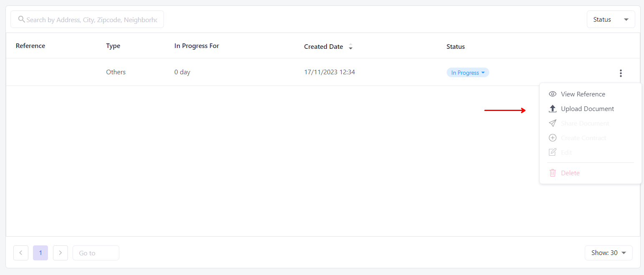Choose Upload Document menu entry
The height and width of the screenshot is (275, 644).
[x=587, y=109]
